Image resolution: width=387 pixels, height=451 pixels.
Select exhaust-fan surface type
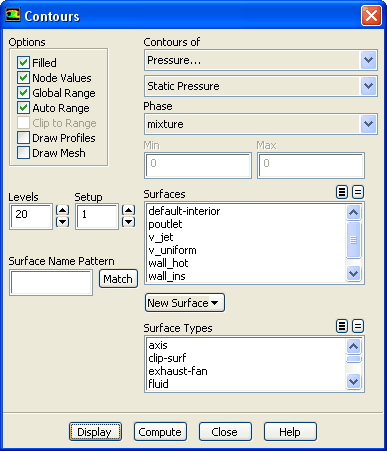pos(246,371)
